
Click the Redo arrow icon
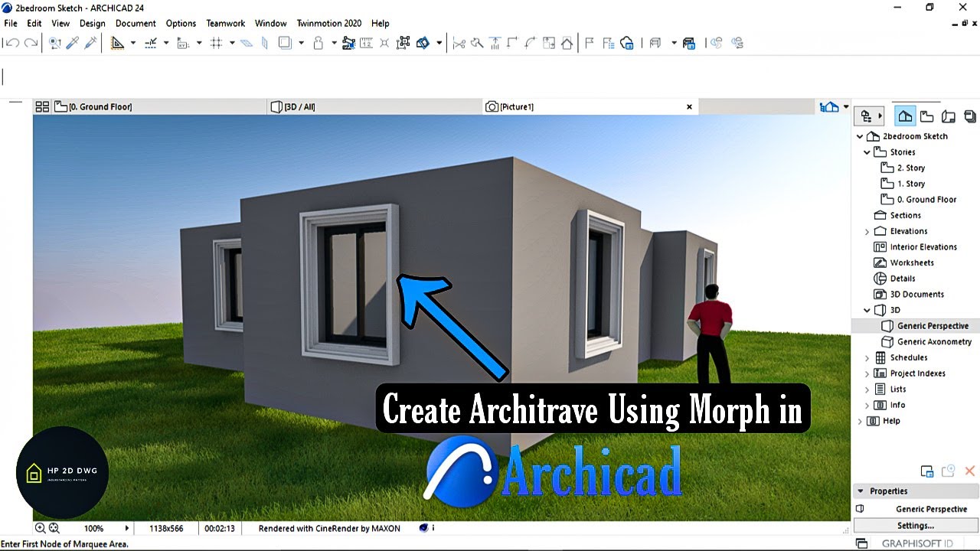31,43
